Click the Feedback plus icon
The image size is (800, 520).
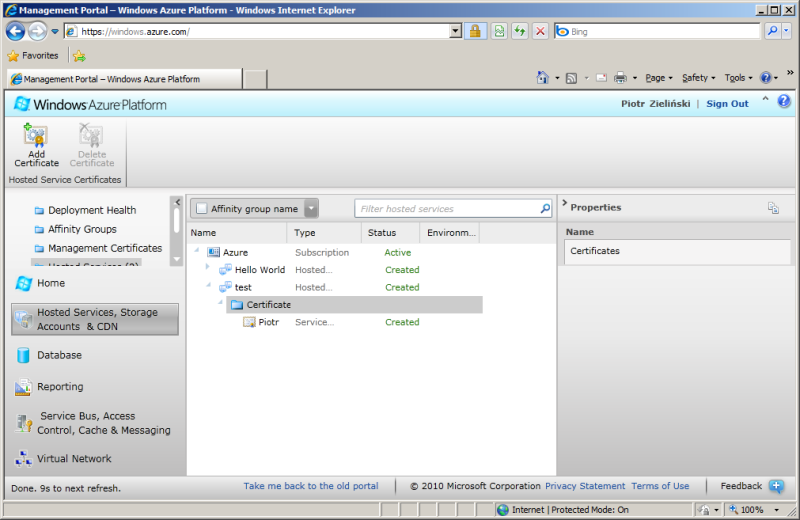pyautogui.click(x=776, y=486)
